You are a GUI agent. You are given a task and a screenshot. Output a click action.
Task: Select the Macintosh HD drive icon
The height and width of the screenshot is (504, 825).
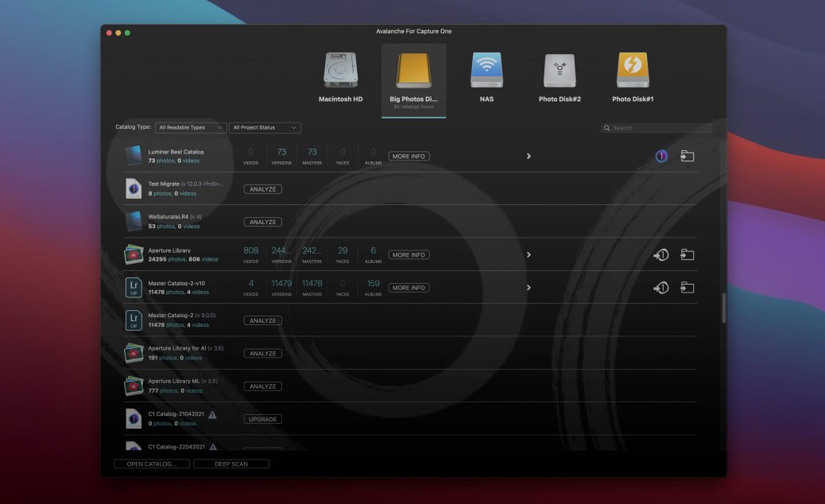(340, 70)
